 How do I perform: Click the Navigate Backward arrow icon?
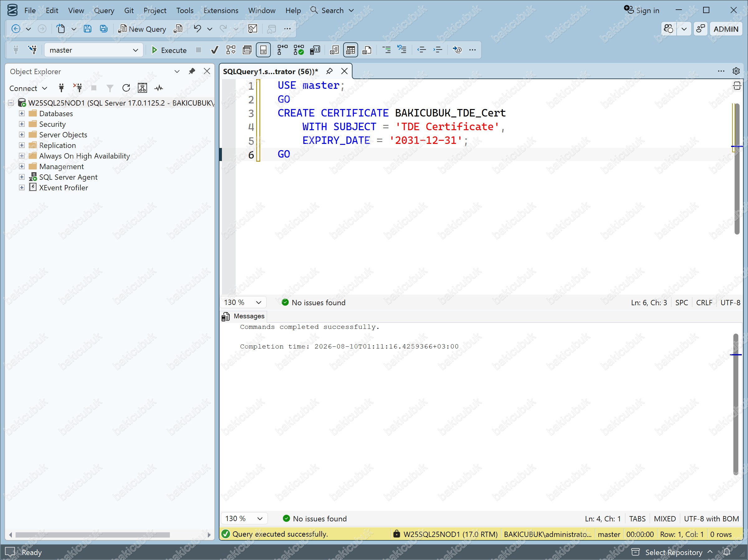click(16, 29)
